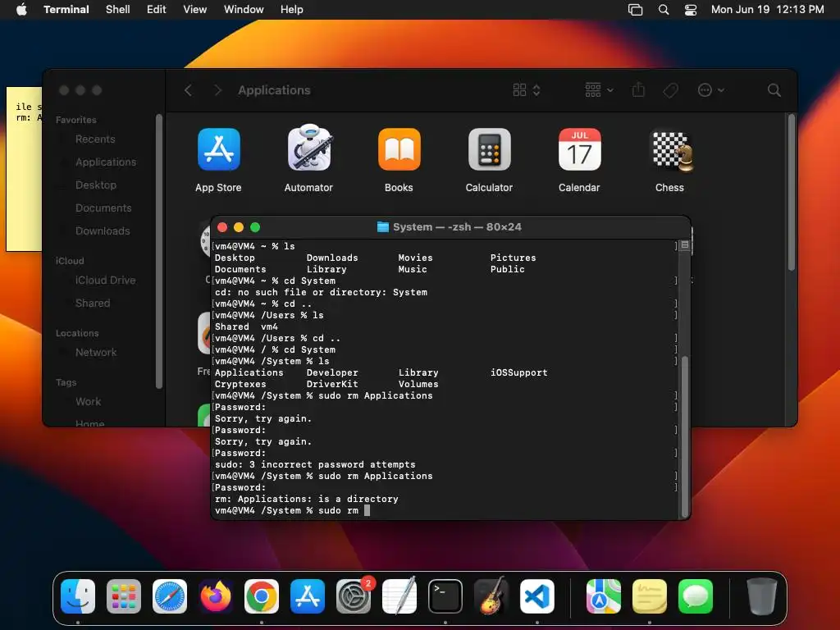Image resolution: width=840 pixels, height=630 pixels.
Task: Open TextEdit from the Dock
Action: click(399, 596)
